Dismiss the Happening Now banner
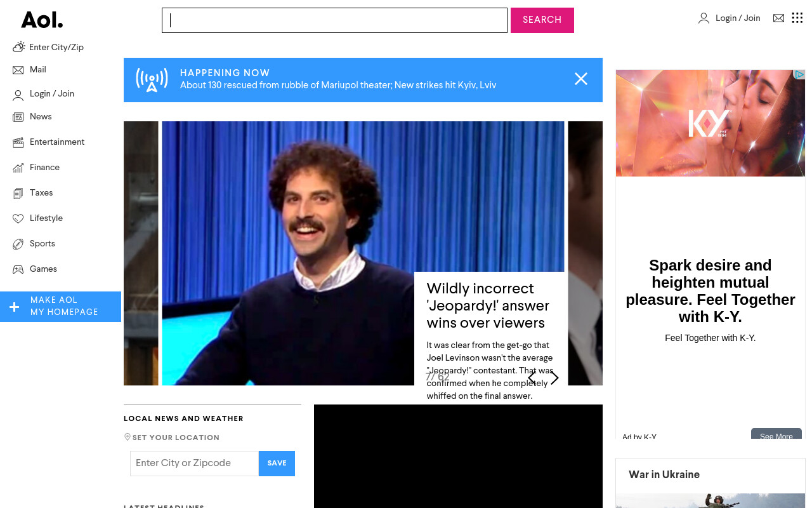Viewport: 812px width, 508px height. [581, 79]
